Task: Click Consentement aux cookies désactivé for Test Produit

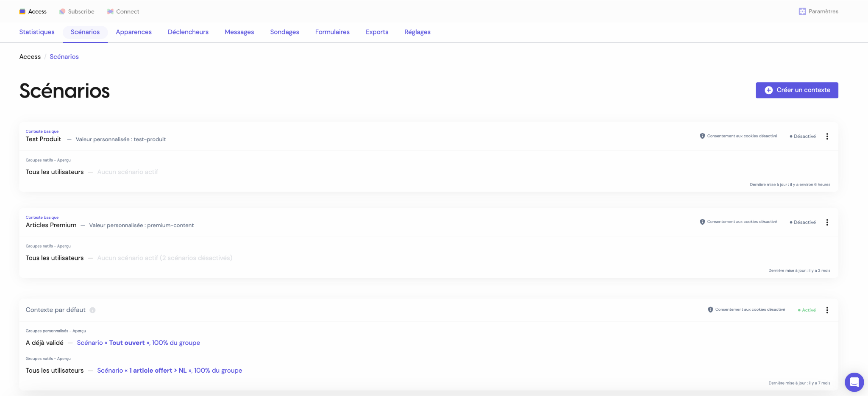Action: (742, 136)
